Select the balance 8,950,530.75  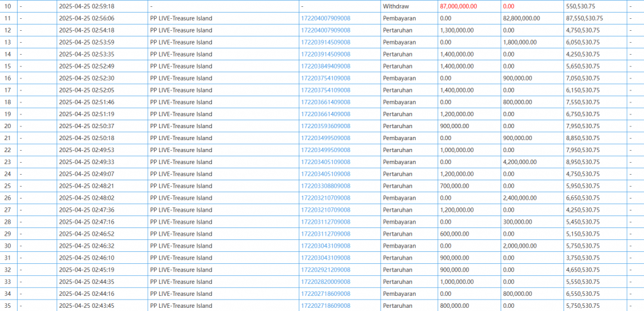[x=583, y=162]
